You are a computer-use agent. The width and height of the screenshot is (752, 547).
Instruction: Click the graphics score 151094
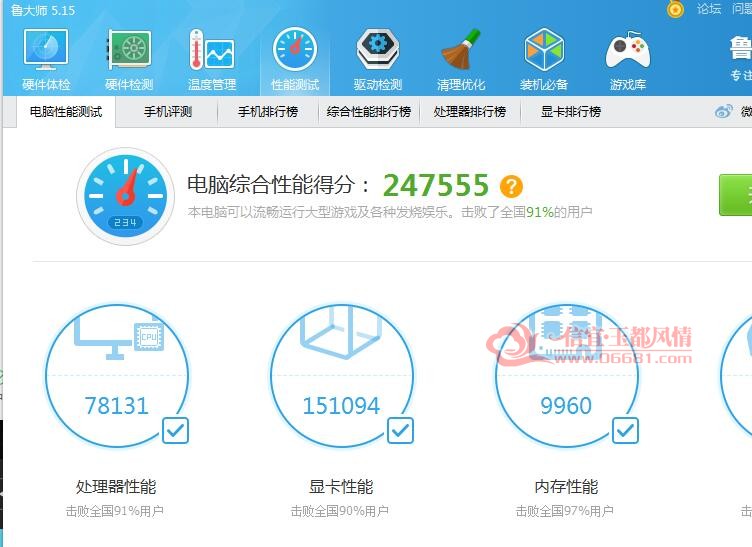(341, 406)
